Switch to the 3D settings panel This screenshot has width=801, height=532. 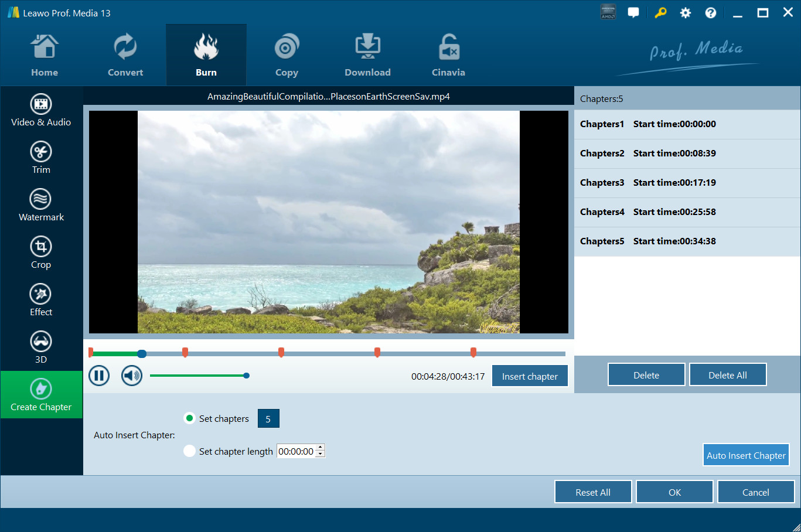point(41,347)
